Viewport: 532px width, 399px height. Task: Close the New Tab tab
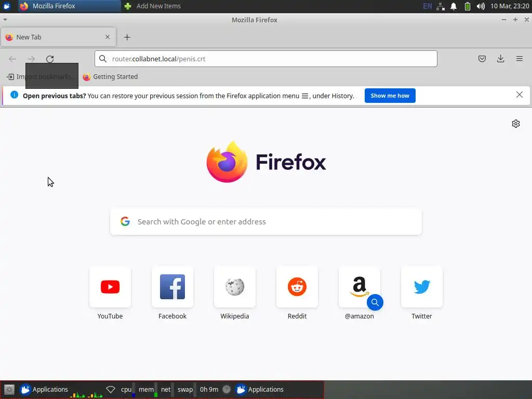click(108, 37)
